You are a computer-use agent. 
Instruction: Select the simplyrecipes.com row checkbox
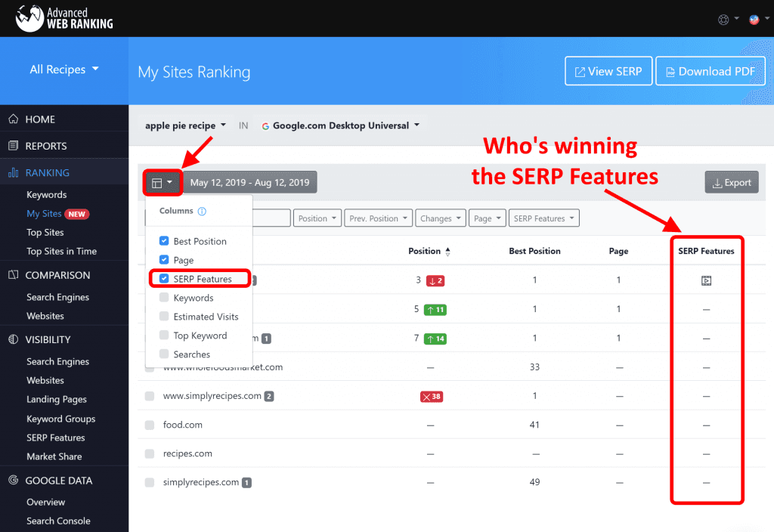coord(150,483)
